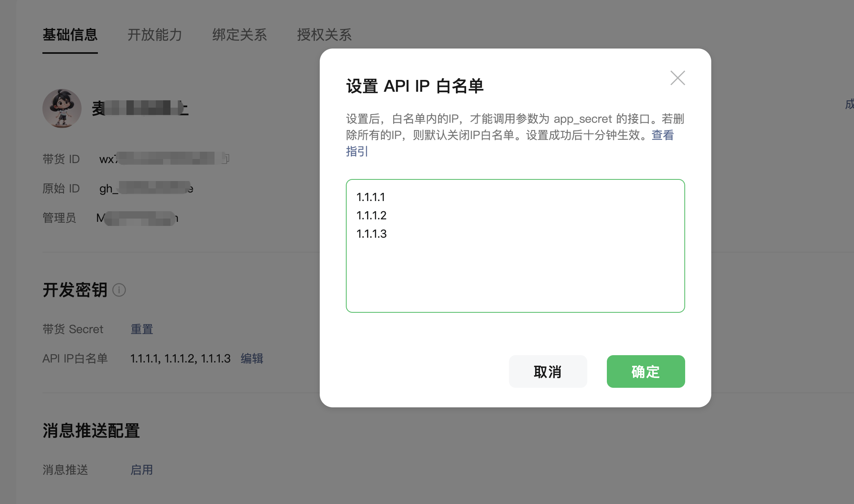Close the API IP whitelist dialog
This screenshot has height=504, width=854.
[677, 78]
